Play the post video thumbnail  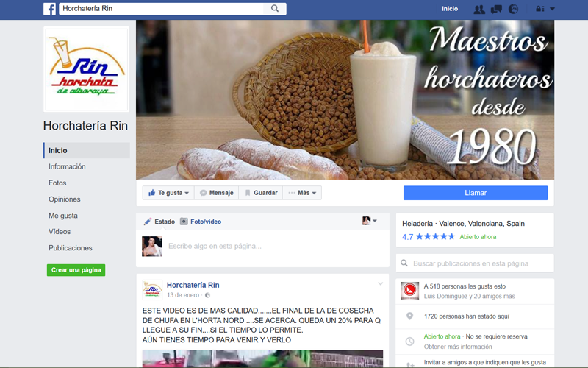click(262, 358)
